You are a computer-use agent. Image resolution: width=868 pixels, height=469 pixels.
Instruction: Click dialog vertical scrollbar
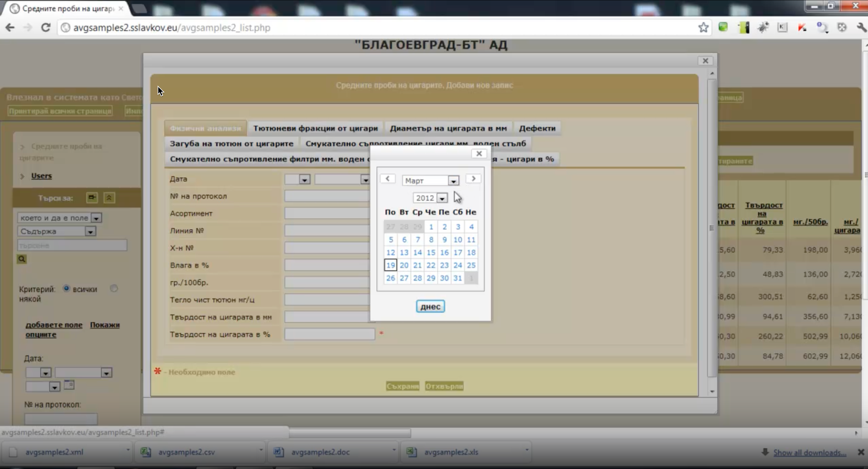click(711, 228)
